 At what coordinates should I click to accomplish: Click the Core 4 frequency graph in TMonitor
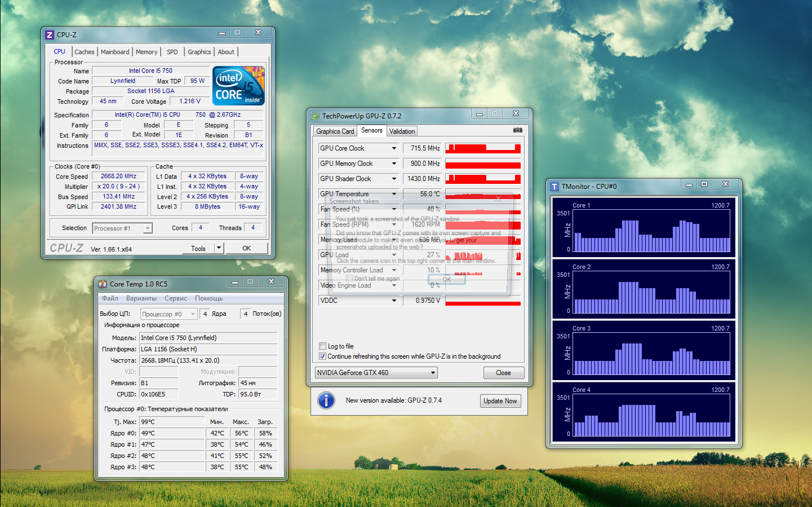coord(652,415)
